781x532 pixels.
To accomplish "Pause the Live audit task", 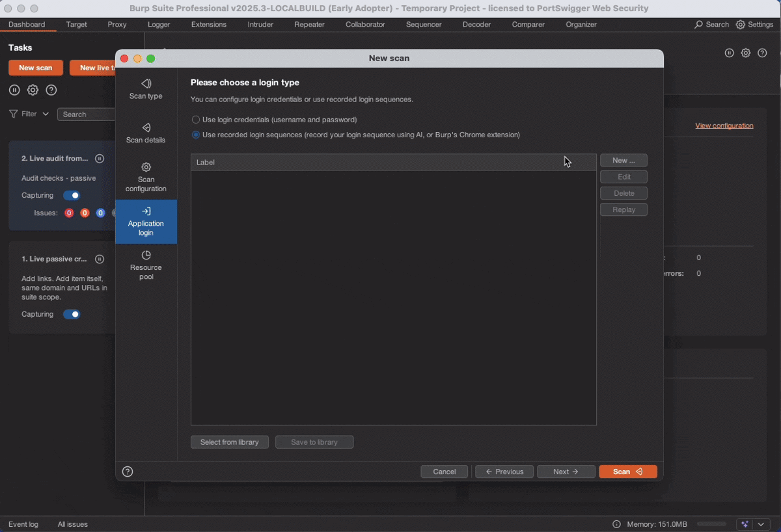I will pos(100,159).
